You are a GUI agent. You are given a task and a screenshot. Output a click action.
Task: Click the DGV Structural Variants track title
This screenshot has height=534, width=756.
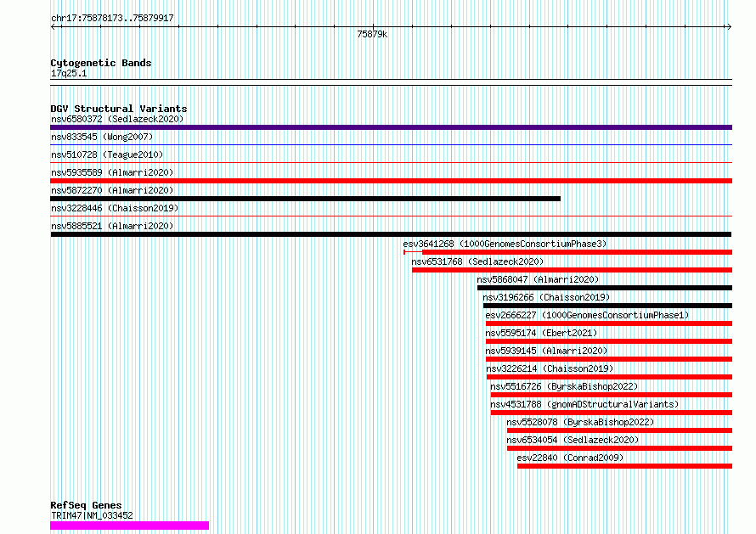pos(119,109)
